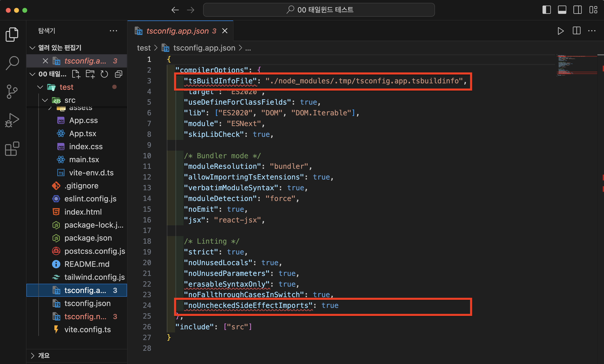Create a new file in explorer

(76, 74)
